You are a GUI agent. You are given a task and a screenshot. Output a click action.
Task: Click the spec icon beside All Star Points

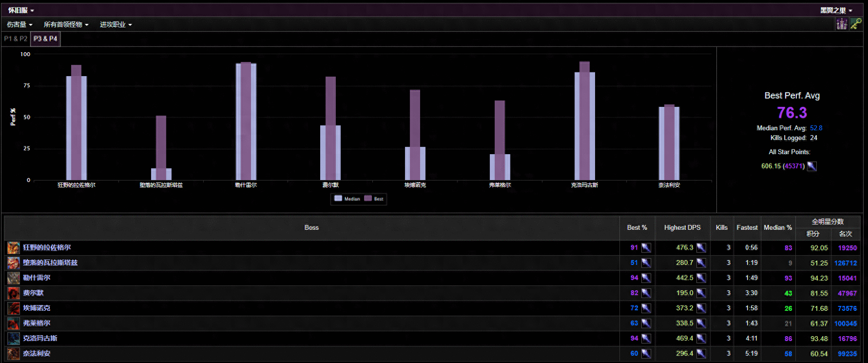point(811,166)
